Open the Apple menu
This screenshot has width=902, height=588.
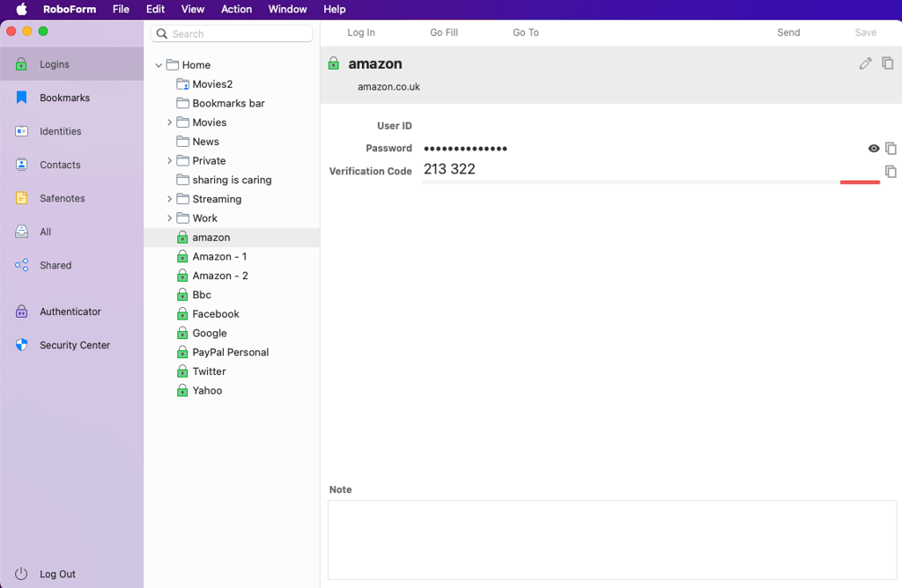point(21,9)
